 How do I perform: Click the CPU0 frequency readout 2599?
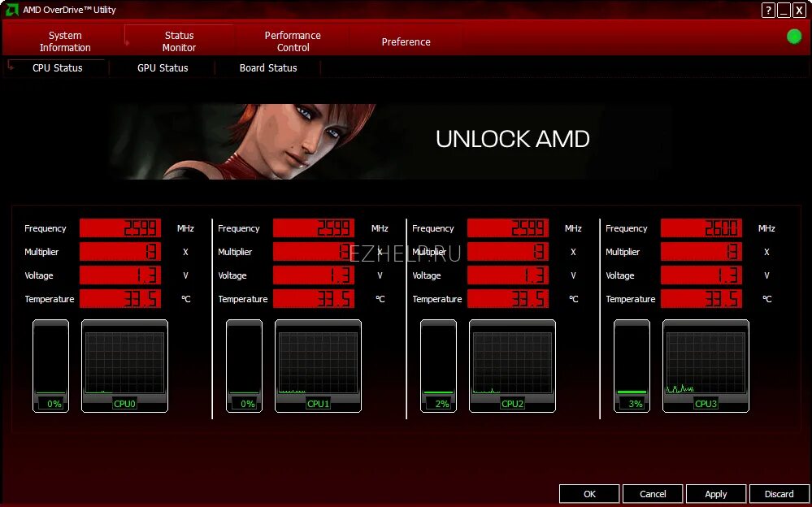click(120, 227)
